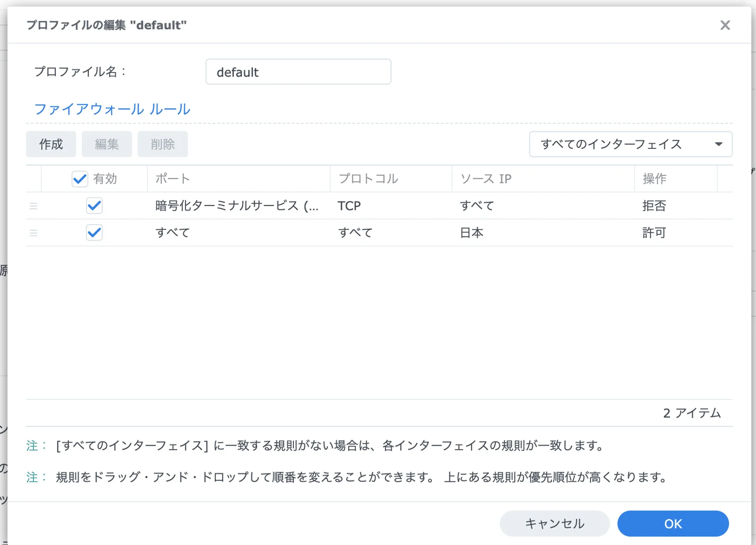This screenshot has height=545, width=756.
Task: Close the profile edit dialog with X
Action: (725, 25)
